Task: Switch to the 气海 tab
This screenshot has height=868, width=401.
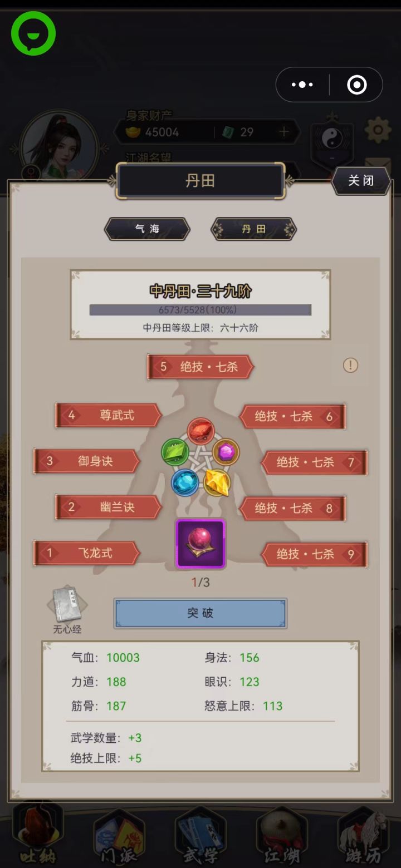Action: coord(148,229)
